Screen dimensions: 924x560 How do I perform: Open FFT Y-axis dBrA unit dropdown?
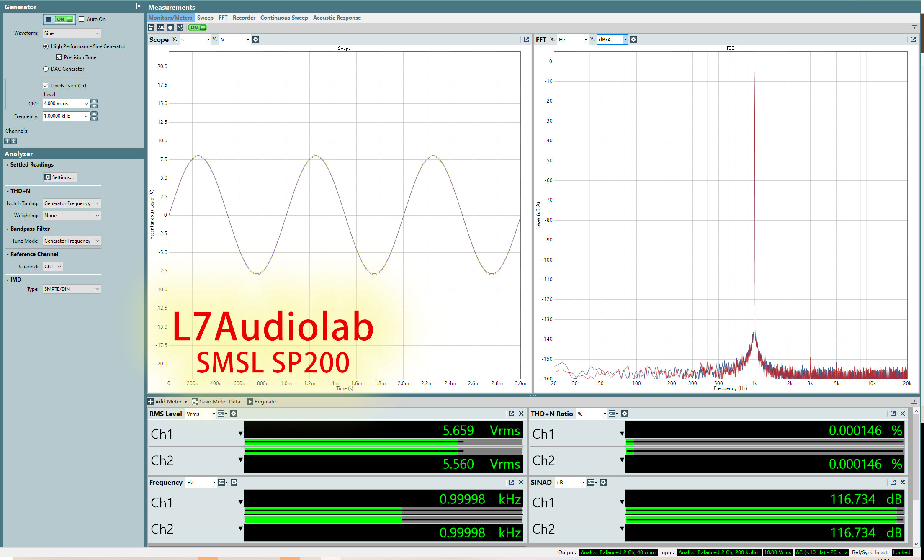click(x=625, y=39)
